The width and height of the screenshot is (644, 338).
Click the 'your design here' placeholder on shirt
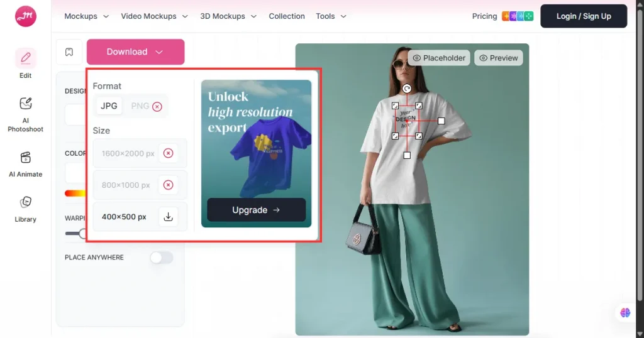tap(406, 119)
